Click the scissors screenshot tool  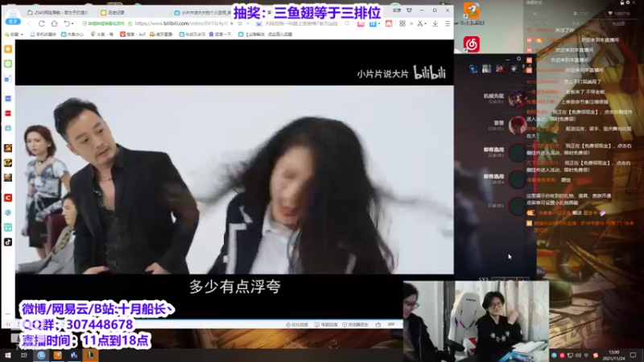[419, 24]
